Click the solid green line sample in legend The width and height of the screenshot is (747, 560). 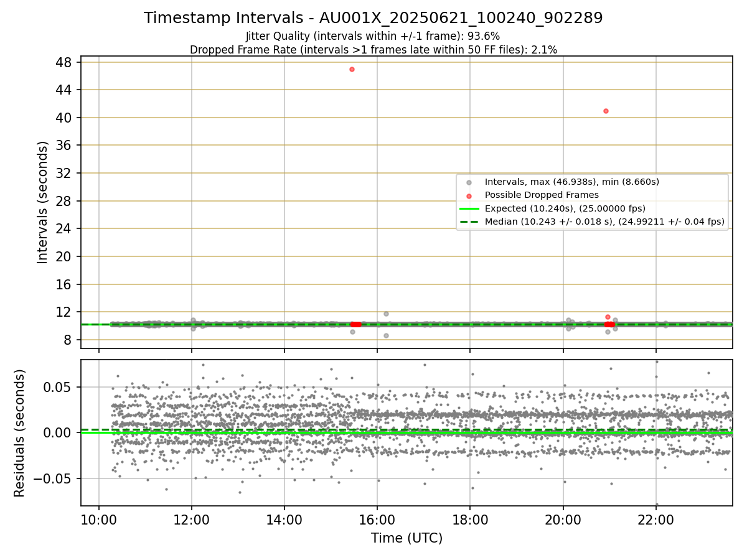[x=469, y=208]
